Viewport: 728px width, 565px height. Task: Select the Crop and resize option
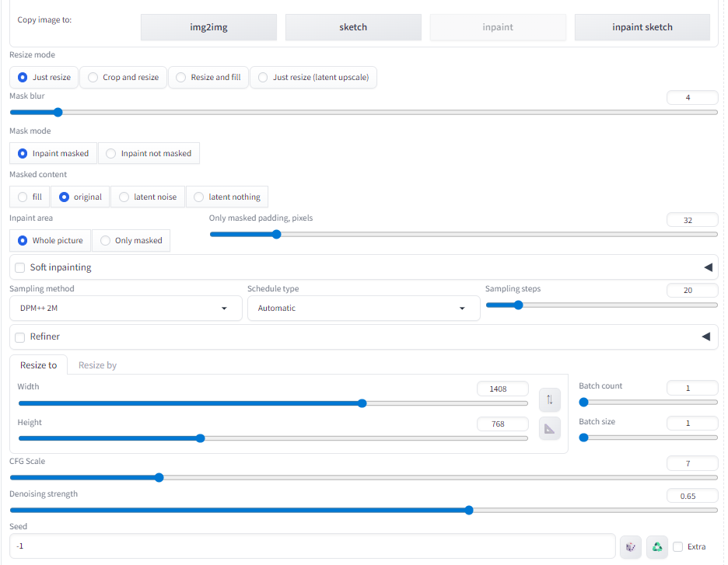coord(123,78)
